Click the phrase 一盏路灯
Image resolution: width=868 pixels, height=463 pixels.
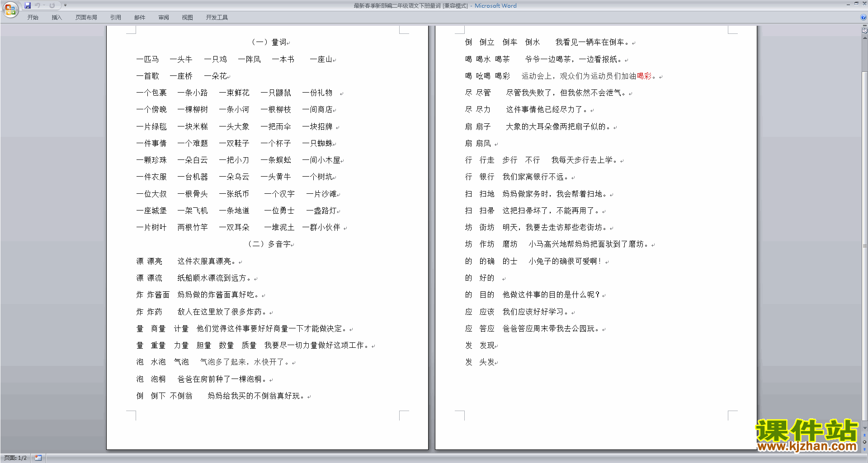(x=321, y=210)
